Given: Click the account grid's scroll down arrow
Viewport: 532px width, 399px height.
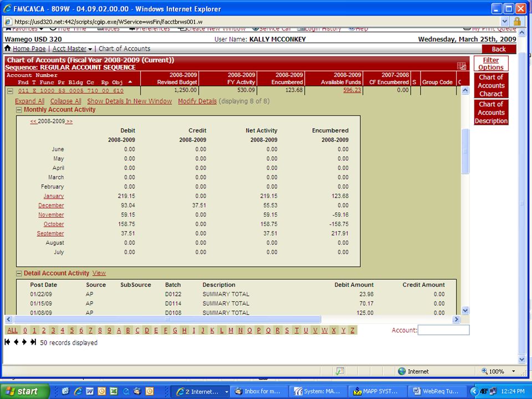Looking at the screenshot, I should coord(465,310).
